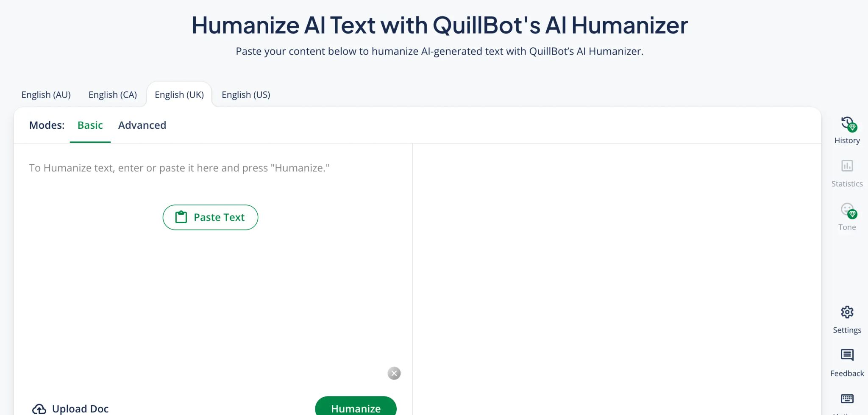The height and width of the screenshot is (415, 868).
Task: Open the Feedback message icon
Action: tap(847, 355)
